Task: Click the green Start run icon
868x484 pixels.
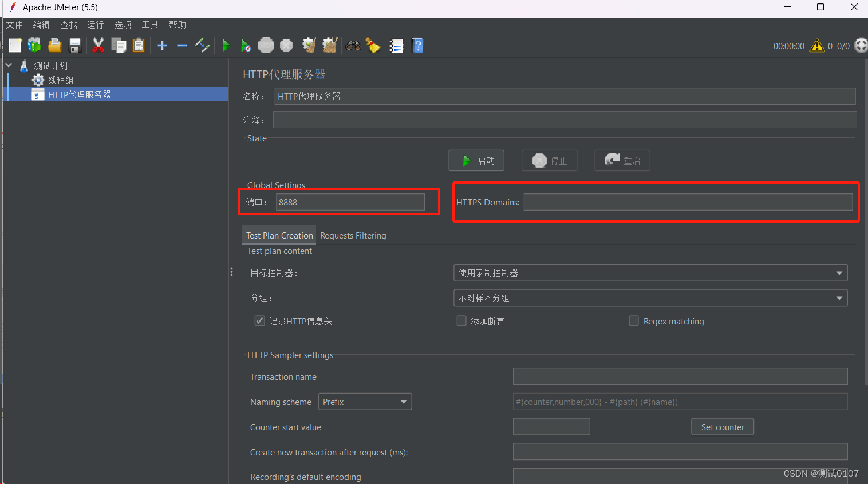Action: (226, 46)
